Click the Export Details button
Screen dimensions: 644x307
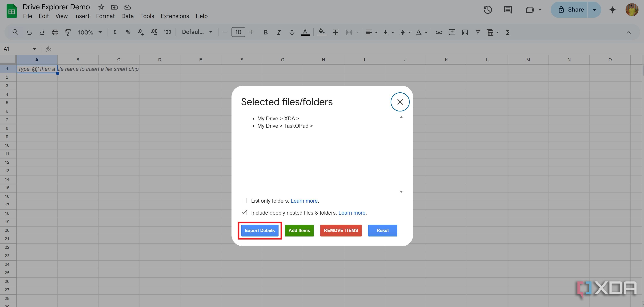click(x=259, y=230)
